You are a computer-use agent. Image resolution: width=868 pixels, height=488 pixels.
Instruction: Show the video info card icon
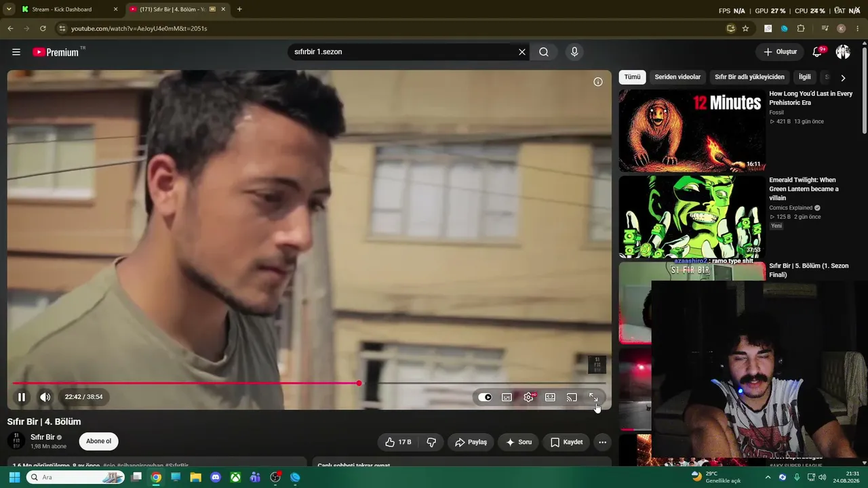(598, 82)
